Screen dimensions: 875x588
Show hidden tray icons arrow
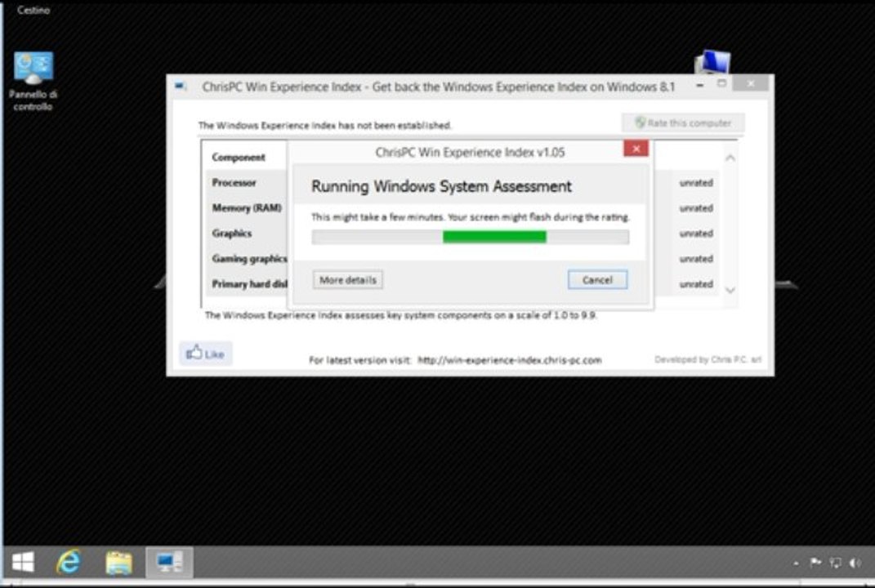click(x=797, y=563)
